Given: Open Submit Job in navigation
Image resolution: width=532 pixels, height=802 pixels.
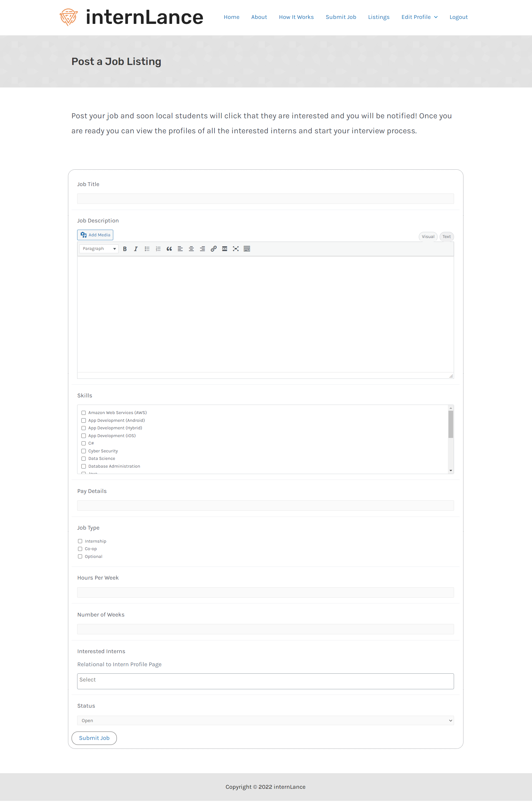Looking at the screenshot, I should click(341, 17).
